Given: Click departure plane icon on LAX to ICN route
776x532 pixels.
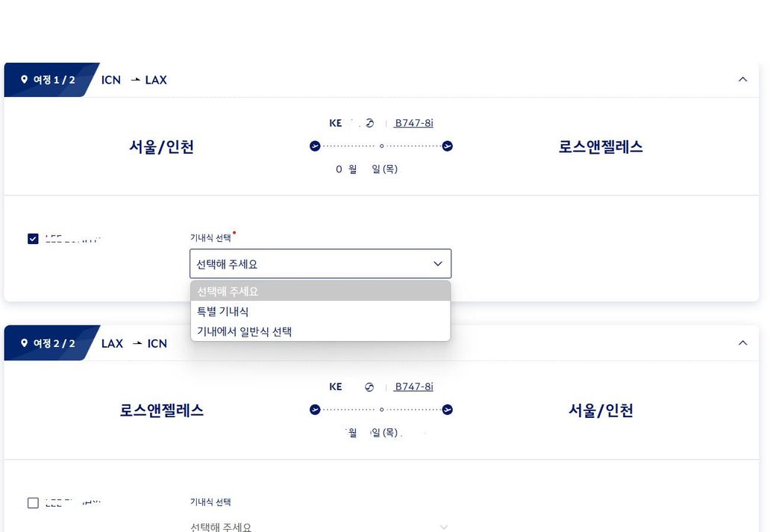Looking at the screenshot, I should [x=315, y=409].
